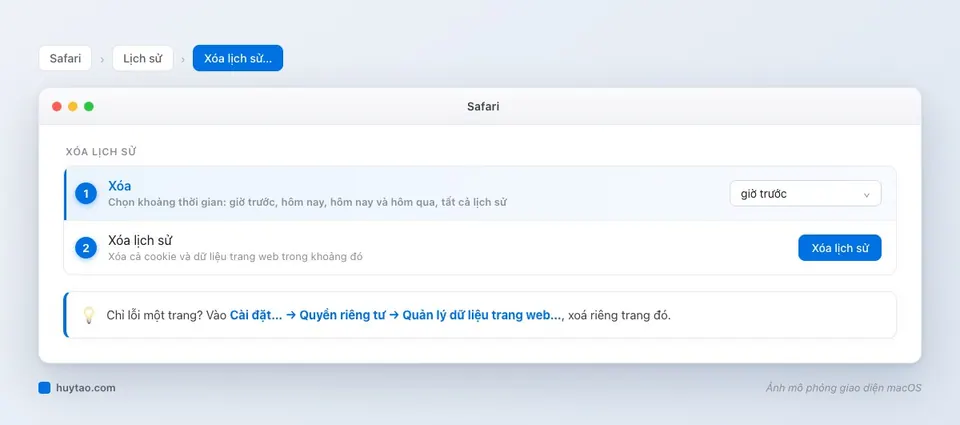Screen dimensions: 960x425
Task: Click the Safari breadcrumb chip
Action: pyautogui.click(x=65, y=58)
